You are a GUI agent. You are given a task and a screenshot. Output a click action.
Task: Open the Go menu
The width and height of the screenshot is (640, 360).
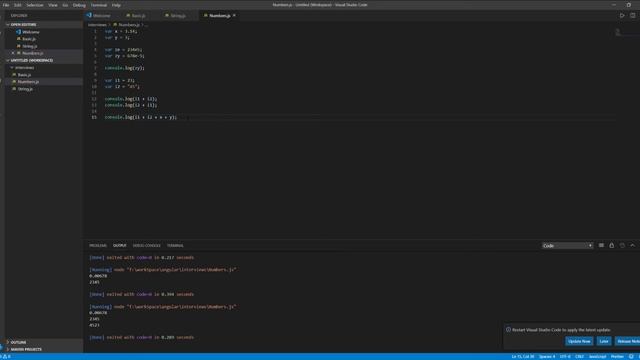point(65,5)
